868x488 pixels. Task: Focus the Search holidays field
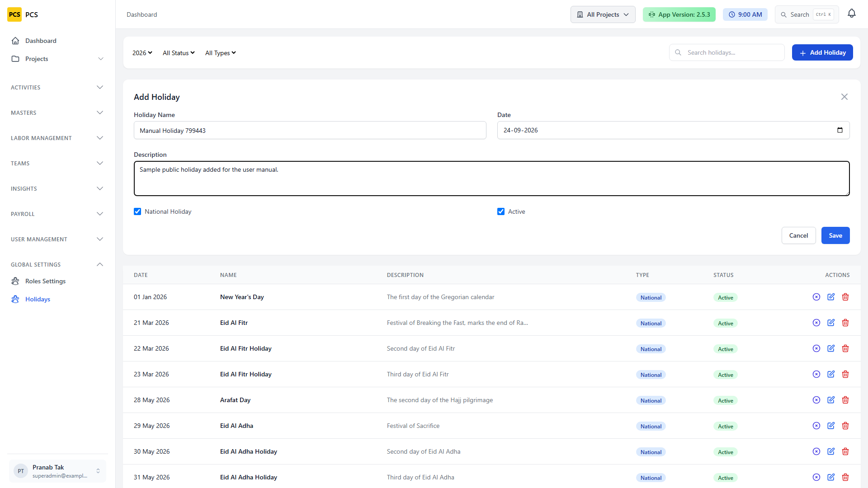726,52
